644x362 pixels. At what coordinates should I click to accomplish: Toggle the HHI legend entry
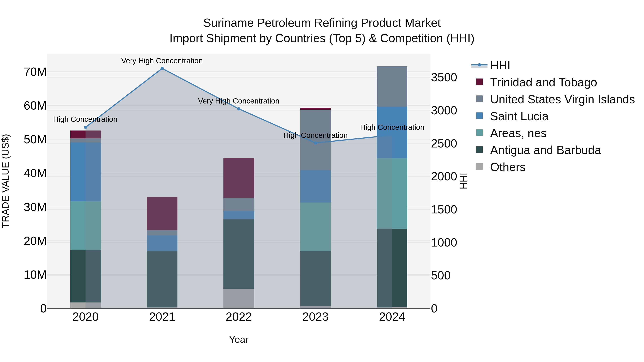pyautogui.click(x=491, y=65)
